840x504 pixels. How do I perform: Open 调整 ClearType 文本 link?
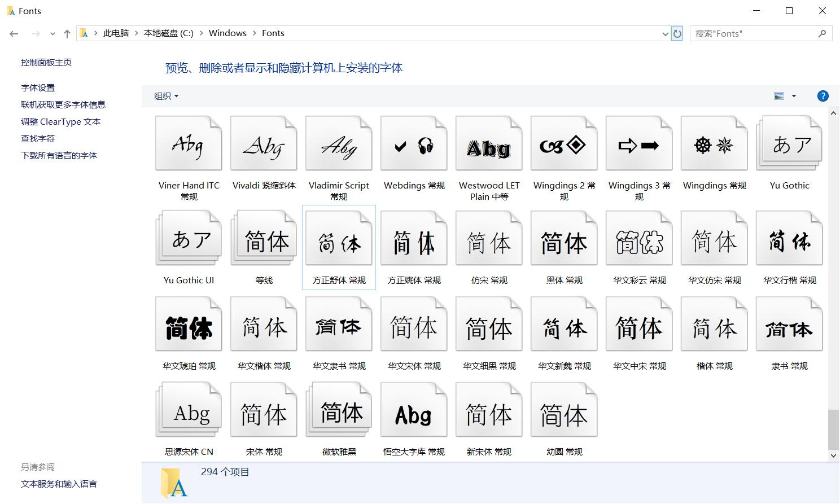[x=60, y=122]
